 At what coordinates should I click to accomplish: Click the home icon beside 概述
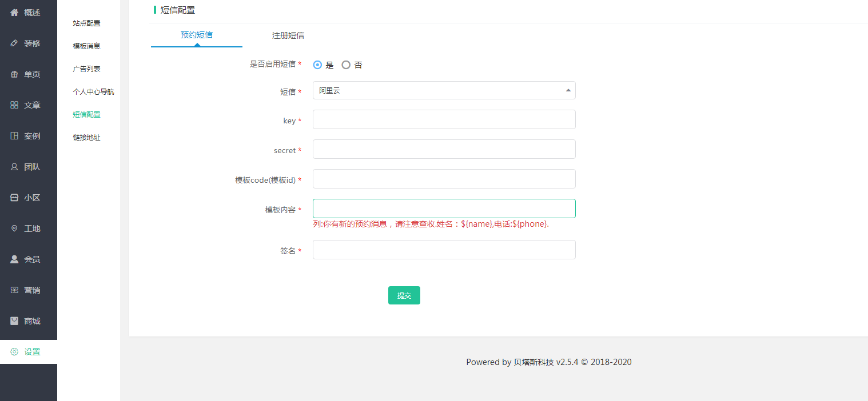pos(14,12)
